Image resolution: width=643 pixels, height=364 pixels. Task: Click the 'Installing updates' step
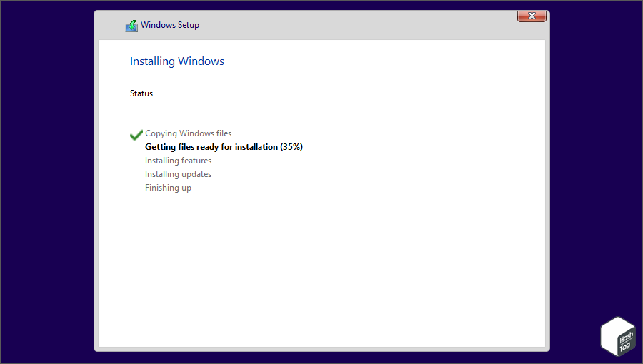pos(179,174)
